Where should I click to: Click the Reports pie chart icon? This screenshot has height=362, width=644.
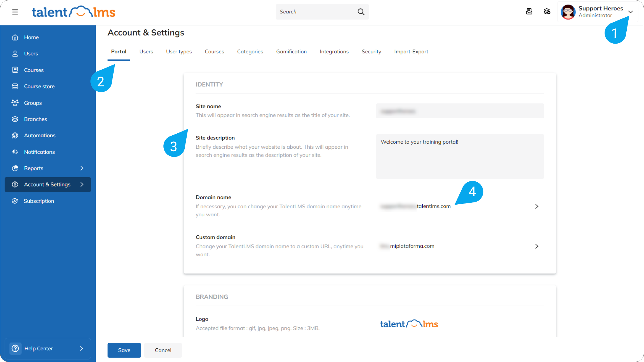coord(15,168)
